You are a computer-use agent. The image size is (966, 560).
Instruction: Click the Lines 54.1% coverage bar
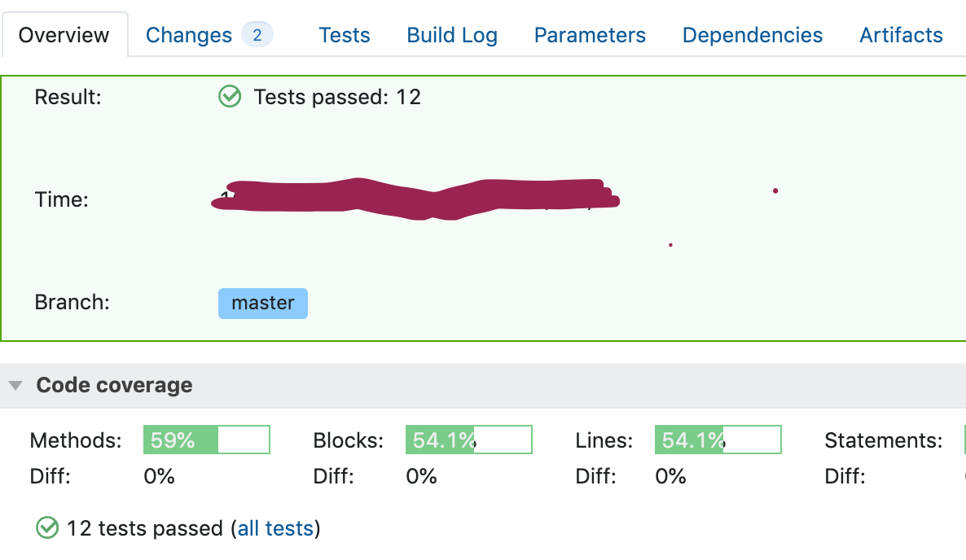coord(718,440)
